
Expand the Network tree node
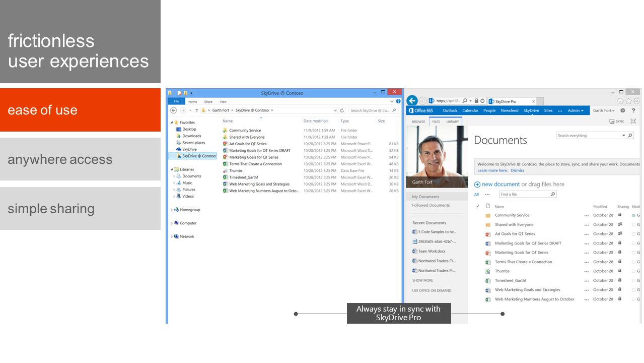pos(172,236)
